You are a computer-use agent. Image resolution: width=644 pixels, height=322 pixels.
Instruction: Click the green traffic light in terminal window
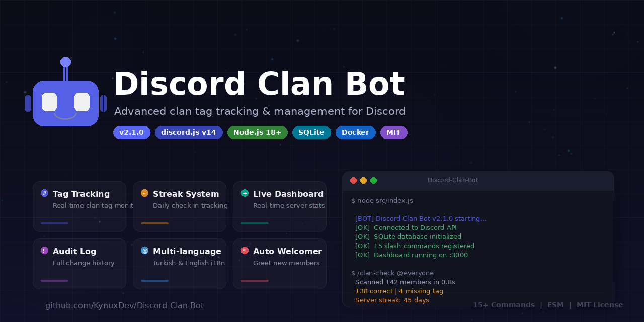click(x=373, y=180)
